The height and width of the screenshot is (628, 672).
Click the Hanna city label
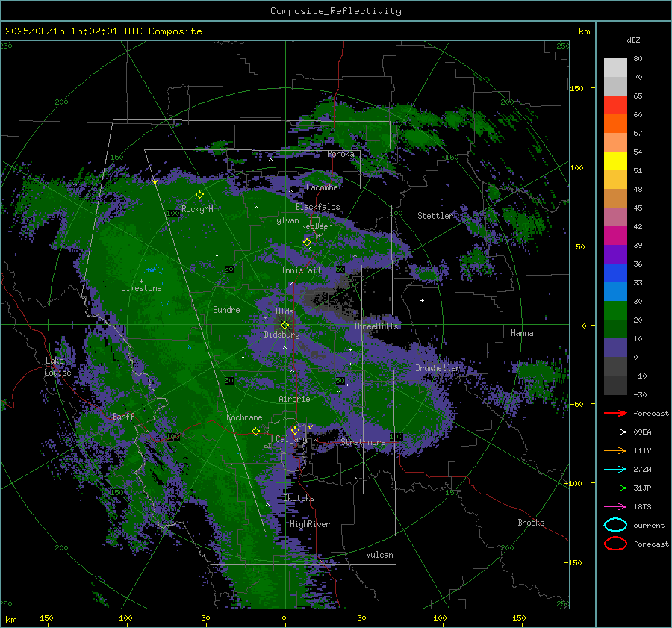tap(522, 333)
